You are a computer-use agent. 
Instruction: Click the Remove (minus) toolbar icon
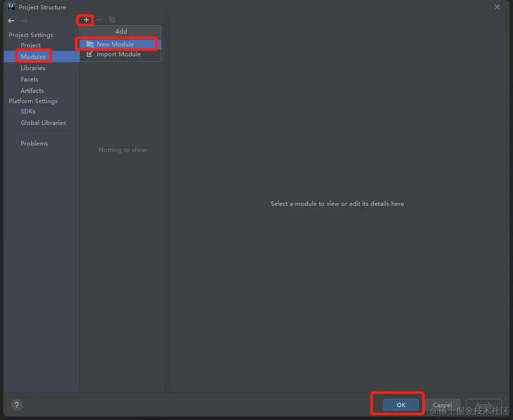click(x=99, y=20)
